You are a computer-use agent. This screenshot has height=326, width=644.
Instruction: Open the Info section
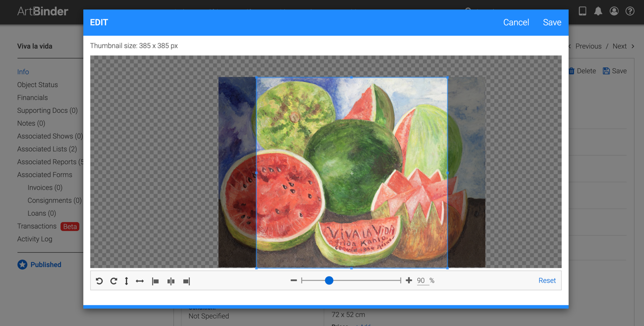point(23,72)
